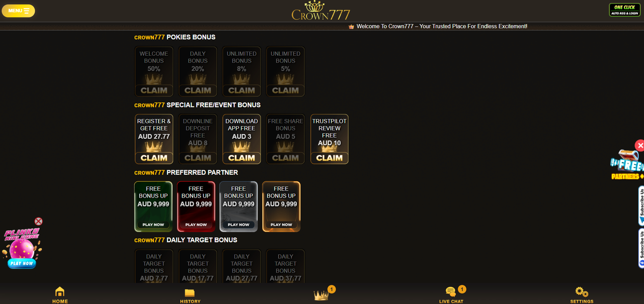
Task: Play the Plinko mini game
Action: click(x=22, y=263)
